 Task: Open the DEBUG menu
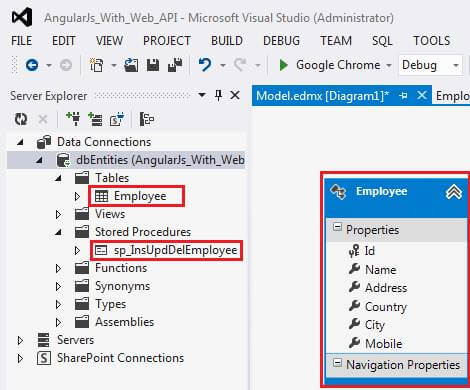point(282,41)
